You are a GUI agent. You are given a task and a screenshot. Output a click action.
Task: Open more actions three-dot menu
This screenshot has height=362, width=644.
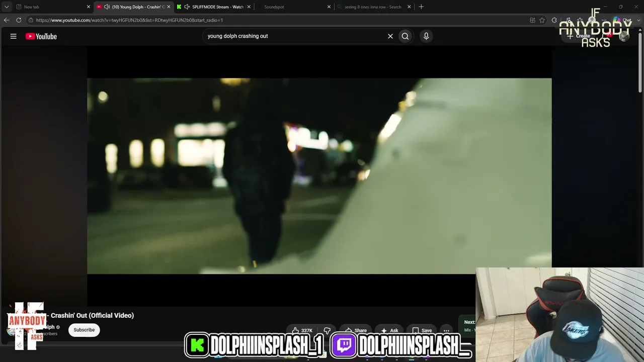(446, 330)
